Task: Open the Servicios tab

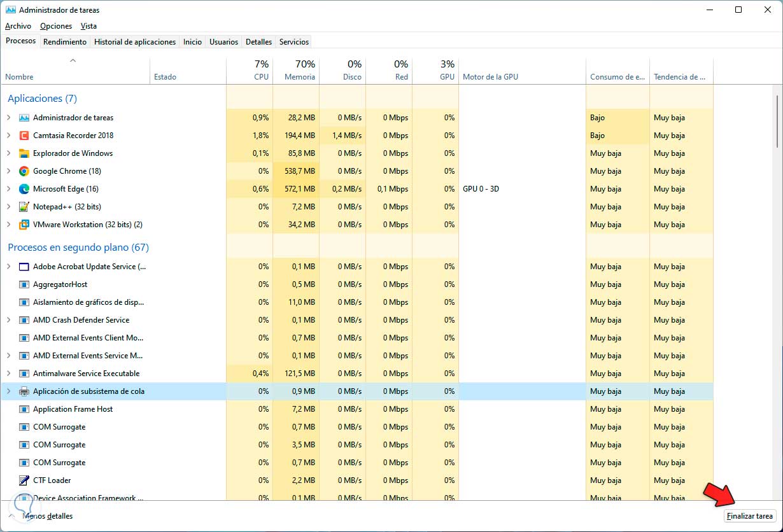Action: [294, 42]
